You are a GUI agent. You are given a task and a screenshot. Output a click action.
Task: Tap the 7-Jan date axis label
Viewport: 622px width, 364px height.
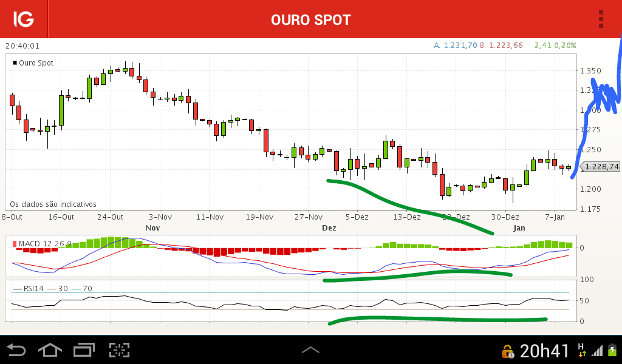[555, 217]
